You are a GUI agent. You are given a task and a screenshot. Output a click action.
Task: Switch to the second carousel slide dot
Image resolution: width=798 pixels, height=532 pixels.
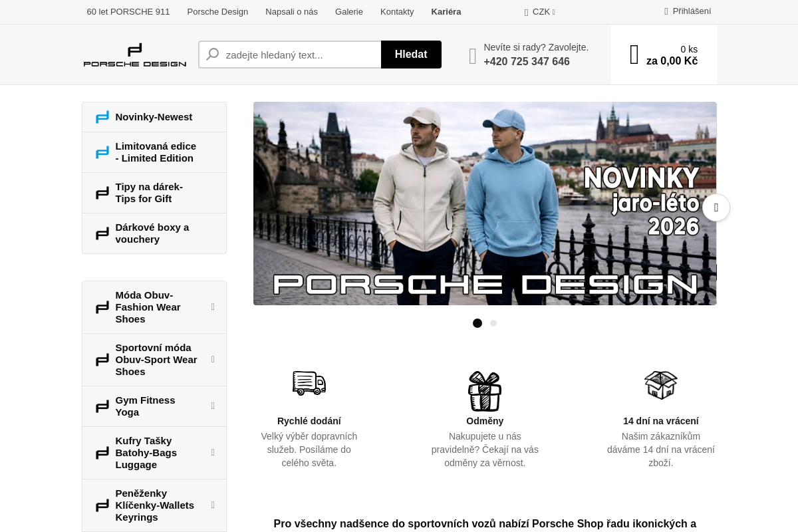coord(493,323)
